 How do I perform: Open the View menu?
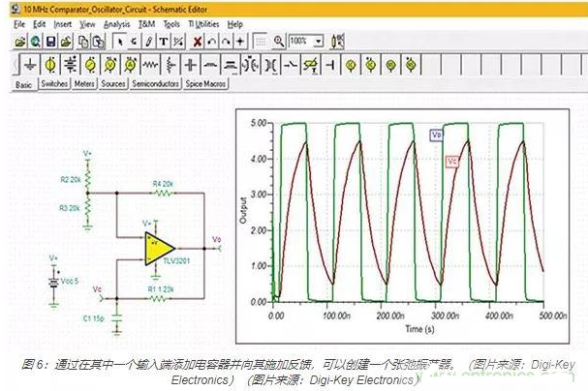87,24
